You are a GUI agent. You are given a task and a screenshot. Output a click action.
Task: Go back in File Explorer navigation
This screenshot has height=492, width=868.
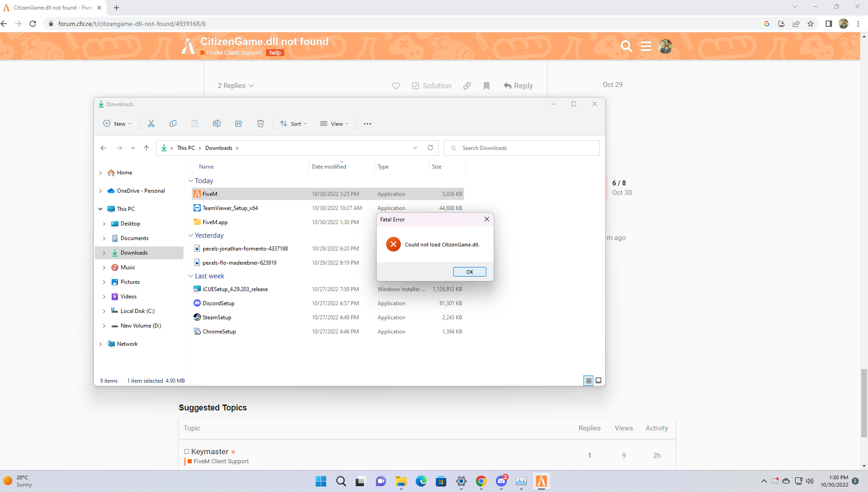[x=103, y=148]
